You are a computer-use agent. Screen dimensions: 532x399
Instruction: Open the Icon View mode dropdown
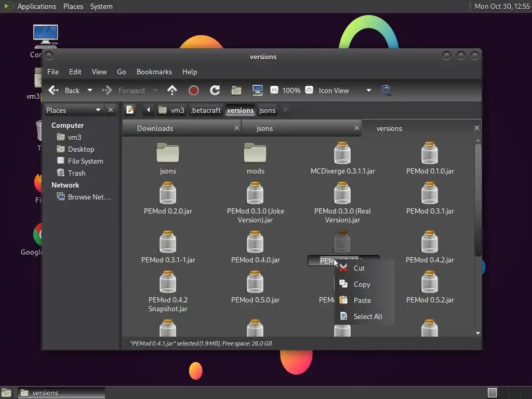(345, 90)
